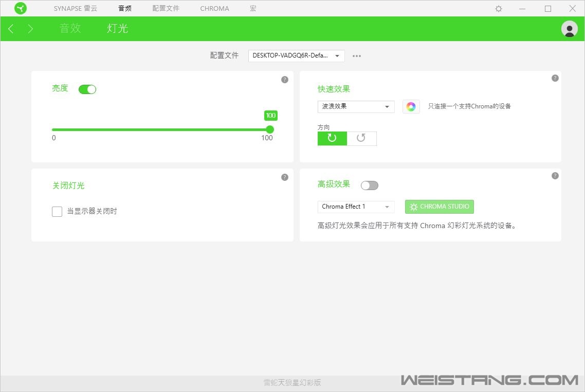
Task: Click the 只连接一个支持Chroma的设备 text
Action: pyautogui.click(x=469, y=106)
